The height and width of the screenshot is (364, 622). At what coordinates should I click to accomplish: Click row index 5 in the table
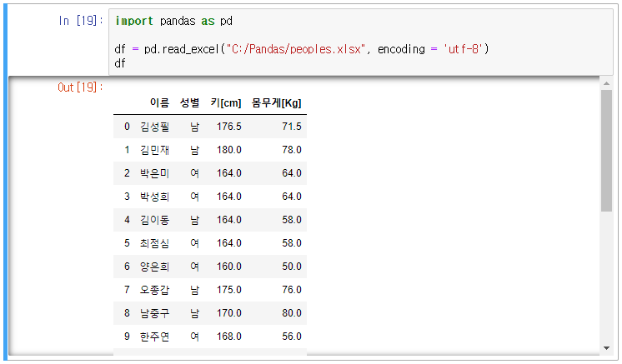point(127,243)
